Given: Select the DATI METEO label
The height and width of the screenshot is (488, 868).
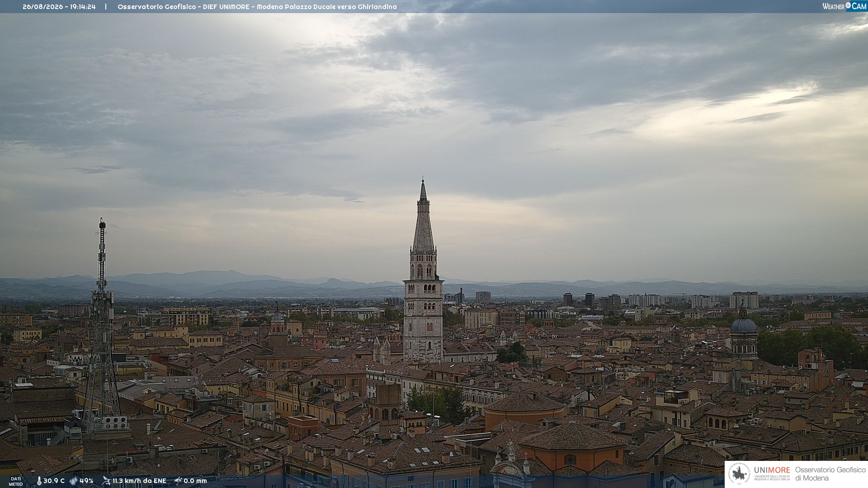Looking at the screenshot, I should click(x=16, y=481).
